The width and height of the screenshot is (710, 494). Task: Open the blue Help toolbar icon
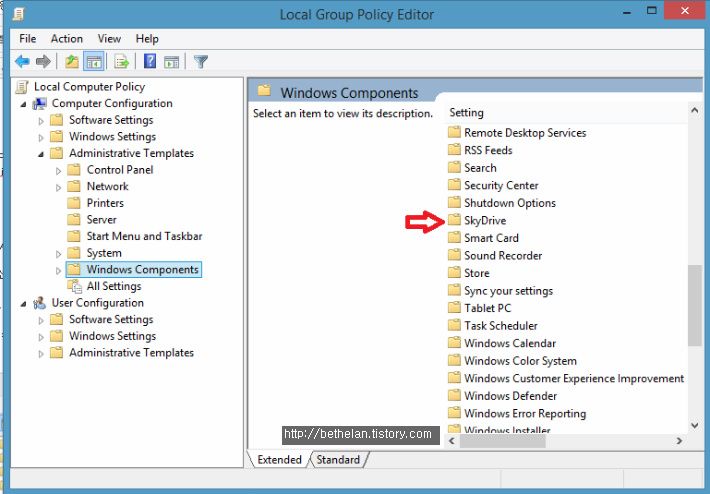click(x=150, y=61)
